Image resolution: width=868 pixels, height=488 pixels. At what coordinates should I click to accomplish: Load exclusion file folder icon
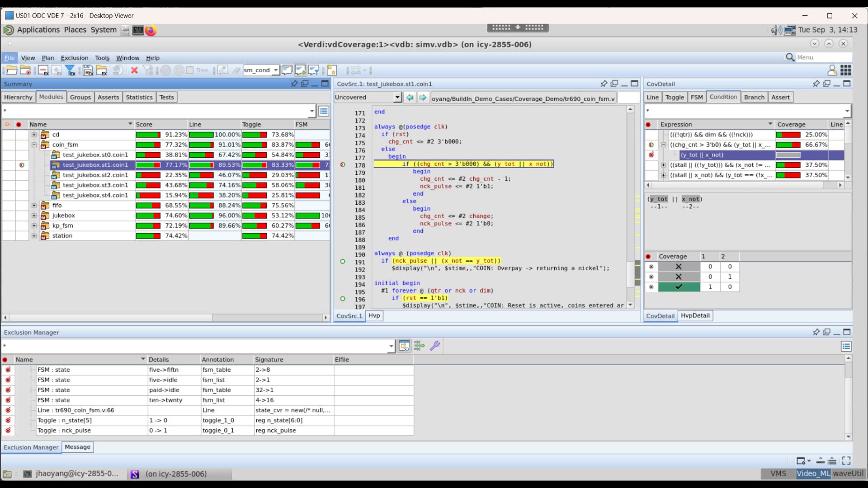tap(102, 70)
